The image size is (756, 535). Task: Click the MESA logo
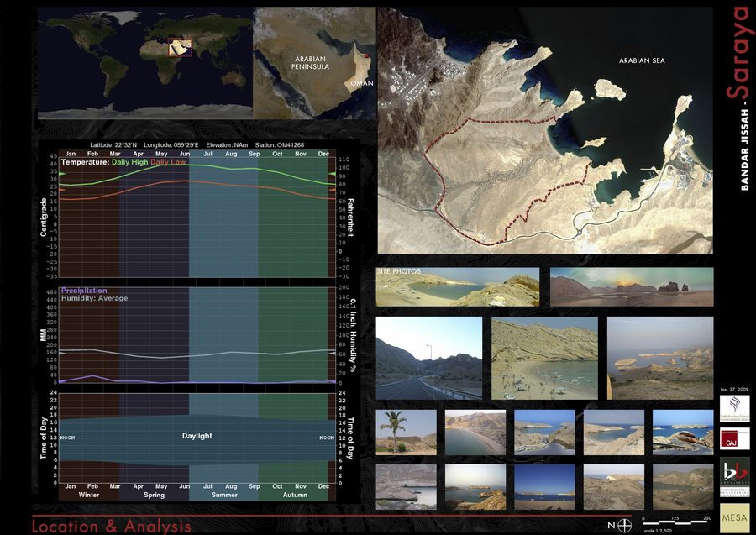(x=735, y=518)
